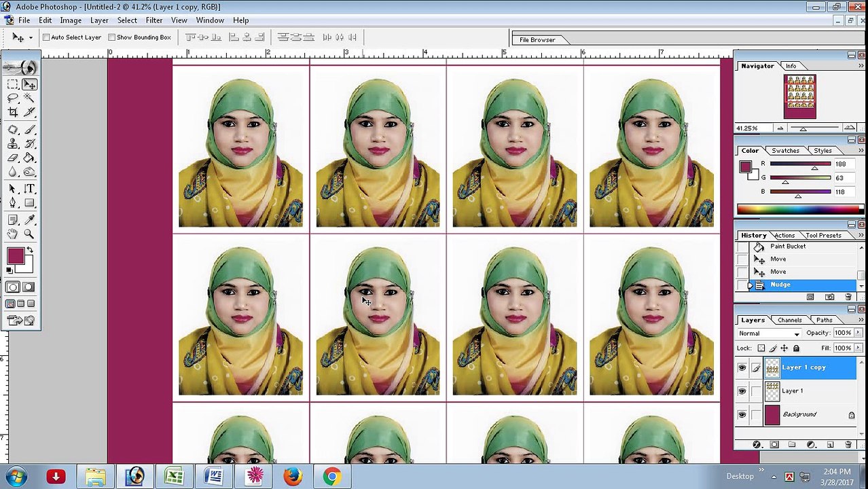
Task: Select the Notes tool
Action: pyautogui.click(x=13, y=220)
